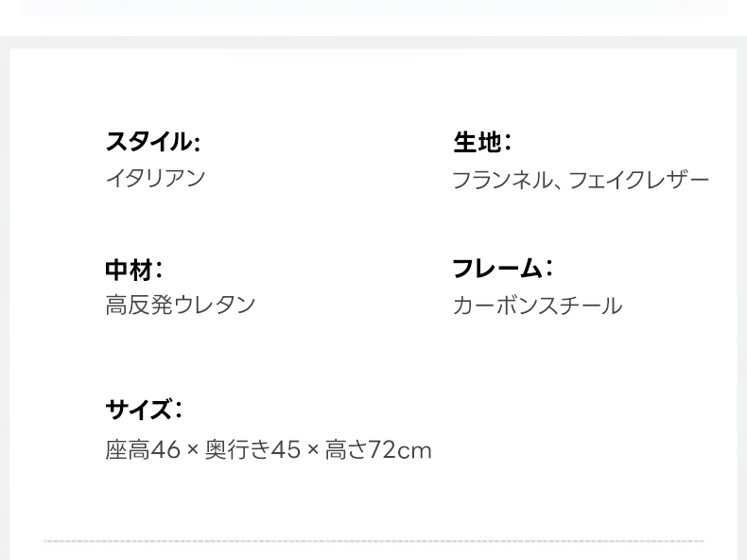Click the white card strip above the specs
Screen dimensions: 747x560
pyautogui.click(x=373, y=8)
